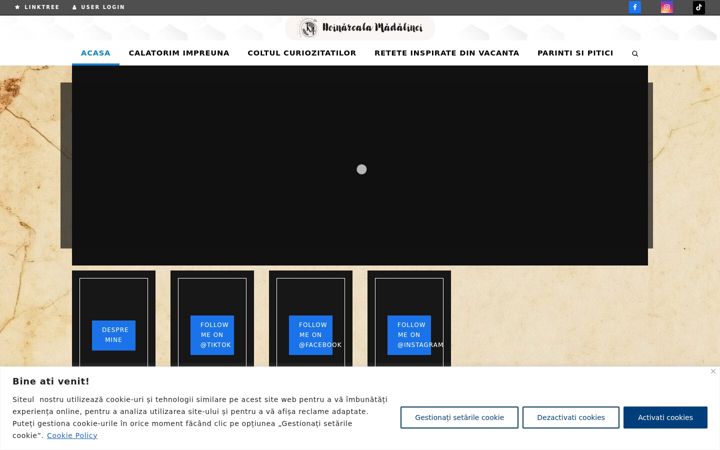Click the Despre Mine button
Screen dimensions: 720x450
[113, 335]
